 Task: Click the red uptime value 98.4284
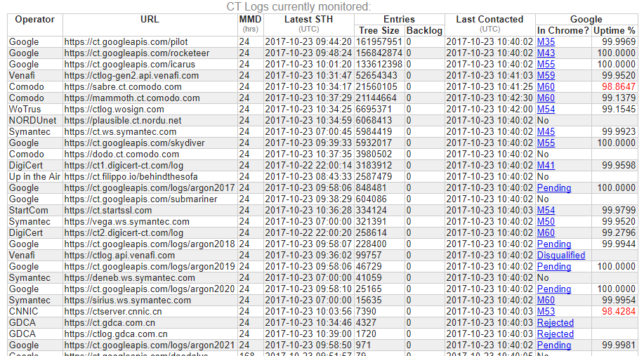pyautogui.click(x=619, y=312)
